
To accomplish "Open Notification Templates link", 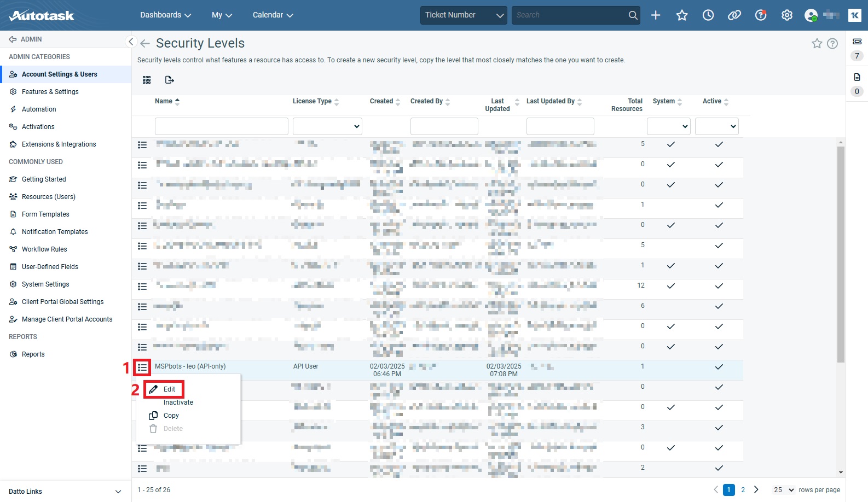I will click(55, 232).
